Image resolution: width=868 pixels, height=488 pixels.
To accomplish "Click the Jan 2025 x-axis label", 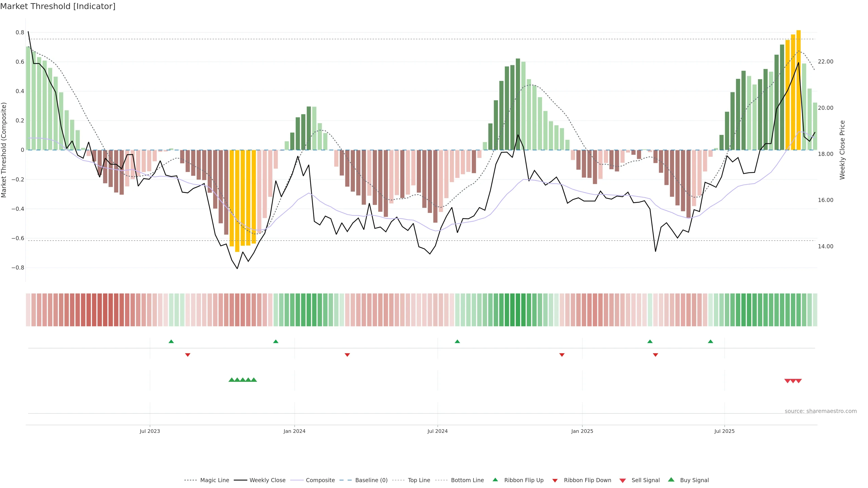I will click(x=582, y=431).
